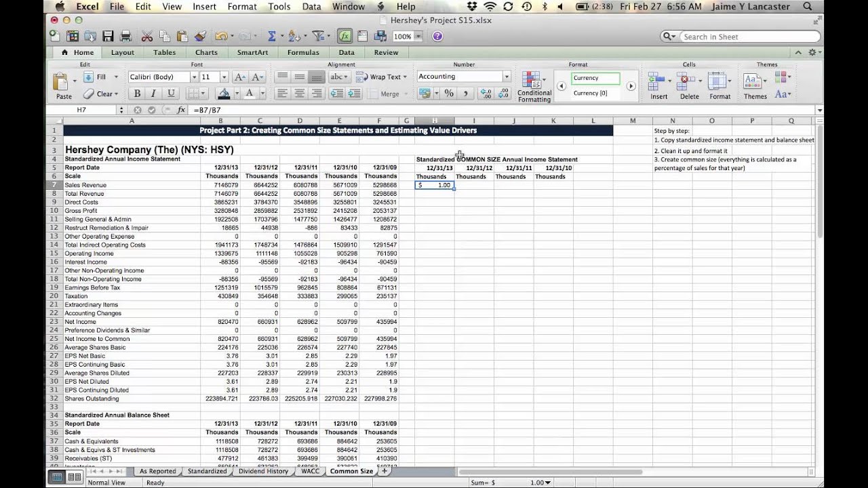Show next cell styles with right arrow
Viewport: 868px width, 488px height.
[631, 86]
